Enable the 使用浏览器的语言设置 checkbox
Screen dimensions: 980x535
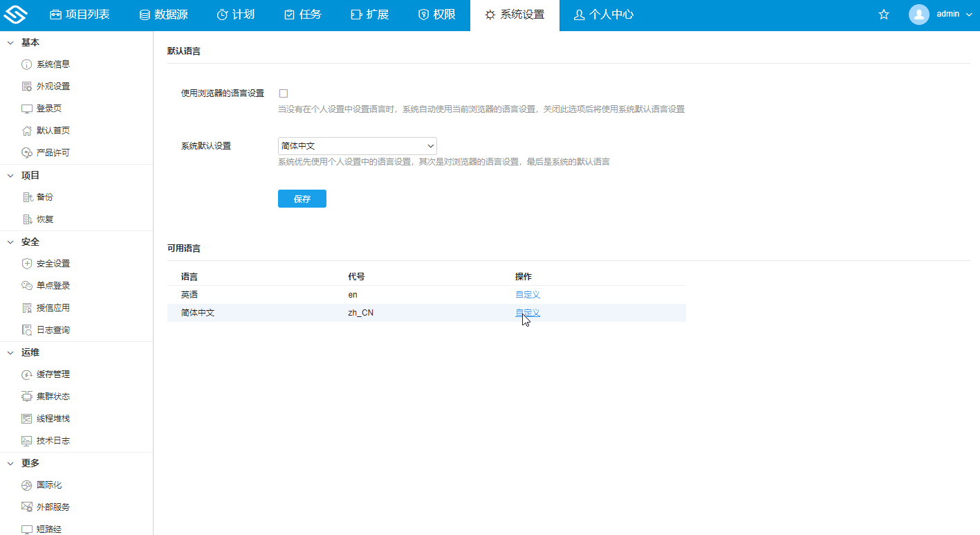coord(283,92)
